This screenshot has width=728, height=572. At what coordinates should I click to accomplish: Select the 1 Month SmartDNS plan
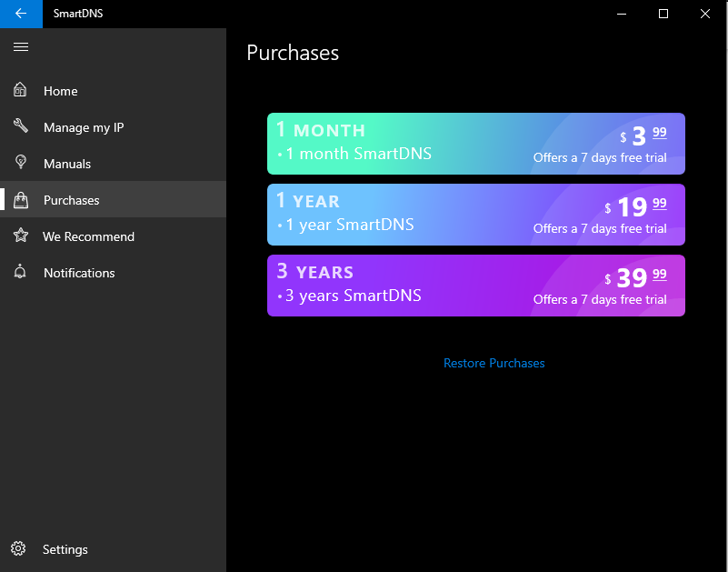coord(475,144)
